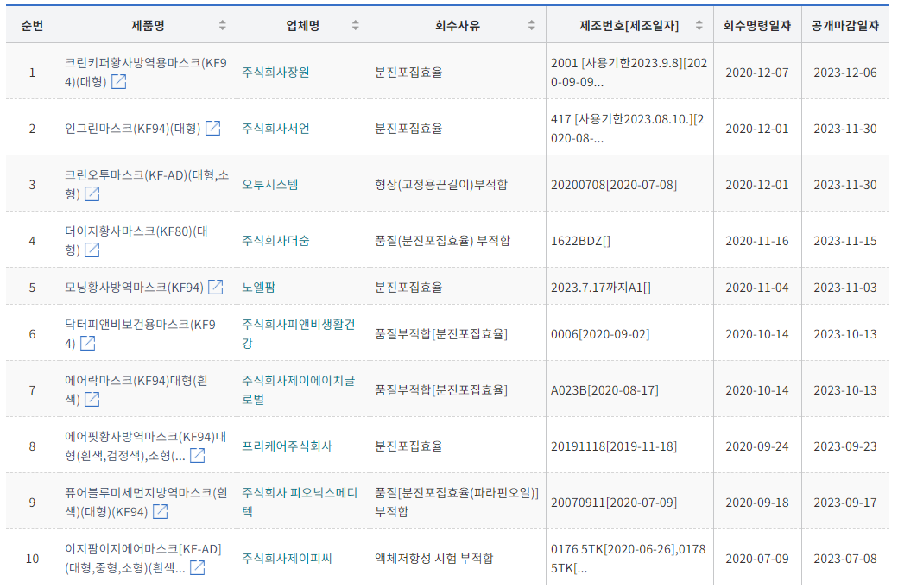Open company link 프리케어주식회사
The image size is (898, 588).
(287, 446)
